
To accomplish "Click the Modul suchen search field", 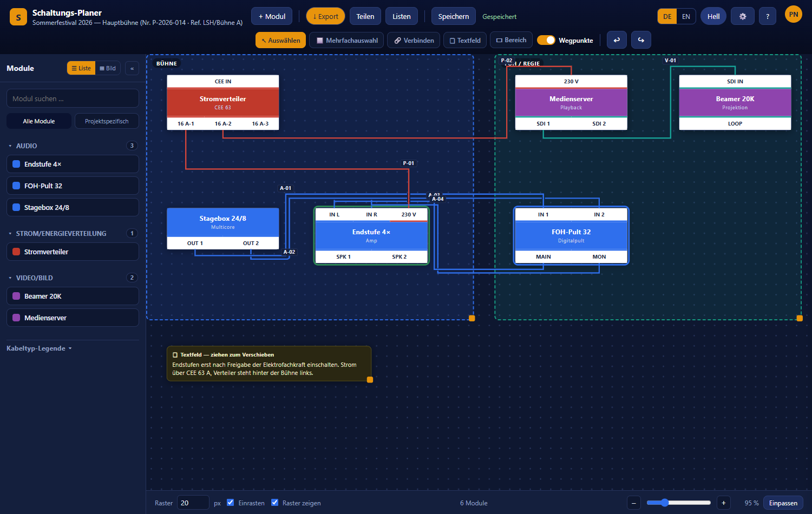I will [x=73, y=98].
